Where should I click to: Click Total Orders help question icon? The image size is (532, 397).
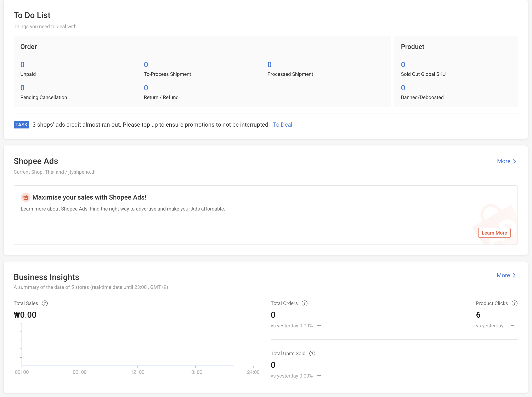[x=304, y=303]
